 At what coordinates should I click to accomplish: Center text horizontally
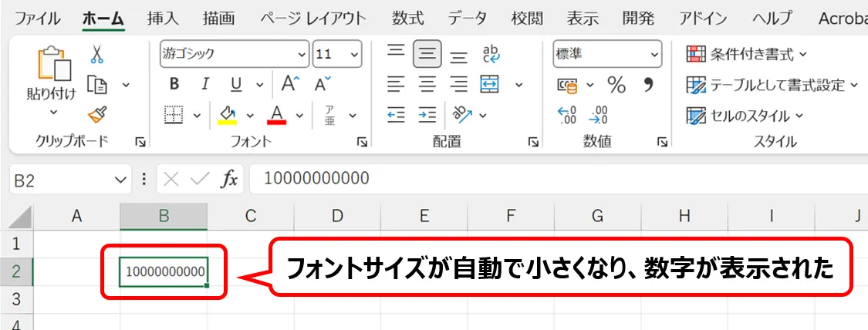427,85
